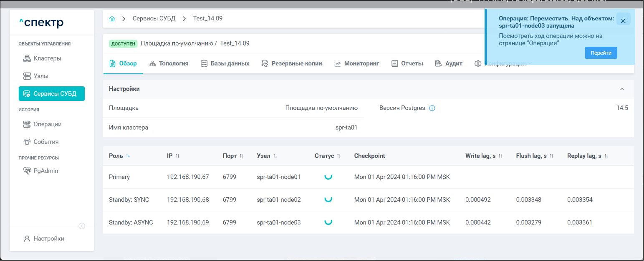Click Сервисы СУБД breadcrumb link
This screenshot has width=644, height=261.
click(x=154, y=19)
